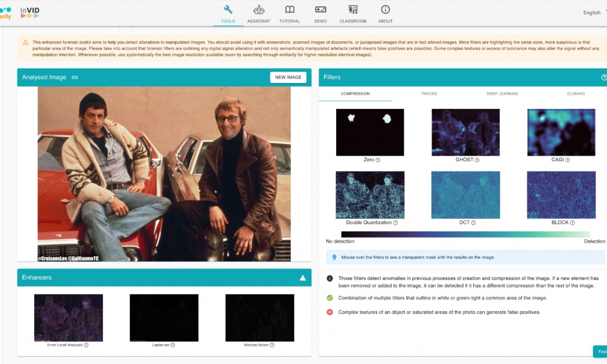Switch to the Traces filter tab
Image resolution: width=607 pixels, height=364 pixels.
click(x=428, y=94)
